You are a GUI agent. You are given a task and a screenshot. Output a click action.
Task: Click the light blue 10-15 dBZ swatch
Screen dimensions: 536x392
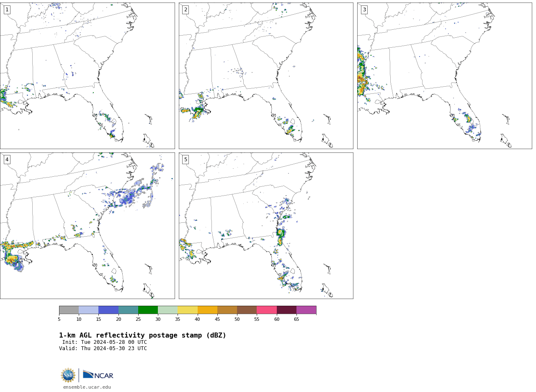click(89, 310)
